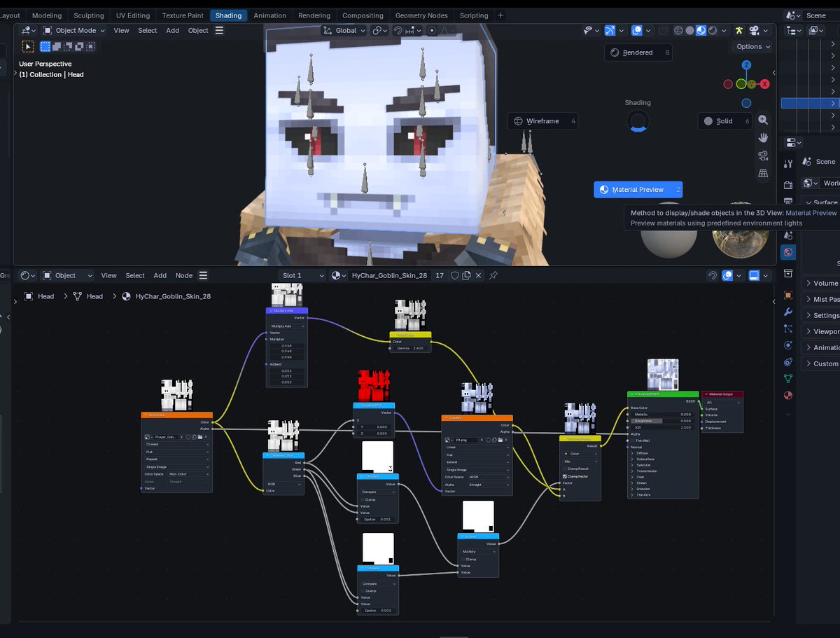Add a workspace with the plus icon
The image size is (840, 638).
tap(500, 15)
